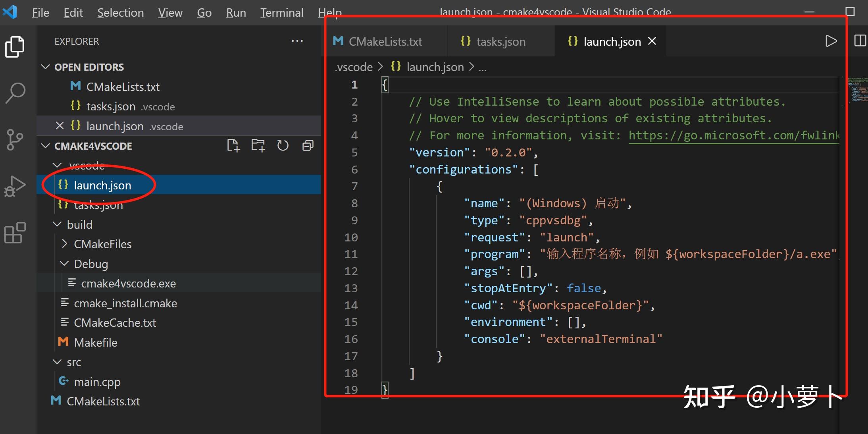Click the New File icon in Explorer

tap(233, 145)
